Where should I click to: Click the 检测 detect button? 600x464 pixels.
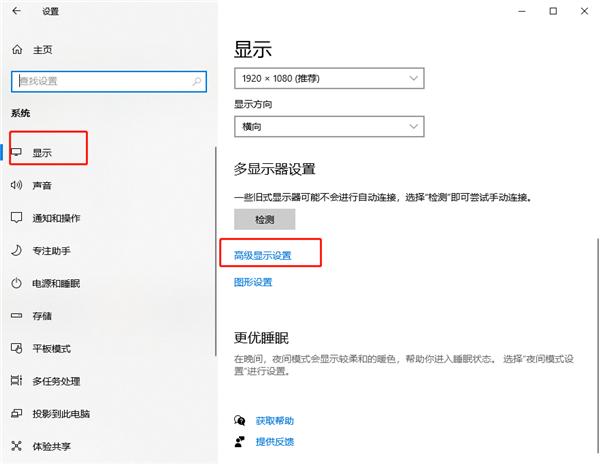264,219
